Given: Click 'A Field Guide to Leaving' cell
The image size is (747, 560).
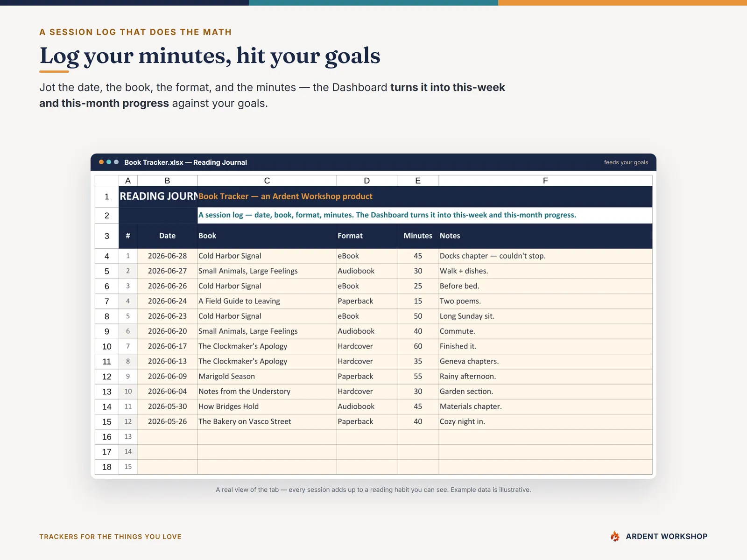Looking at the screenshot, I should click(267, 301).
